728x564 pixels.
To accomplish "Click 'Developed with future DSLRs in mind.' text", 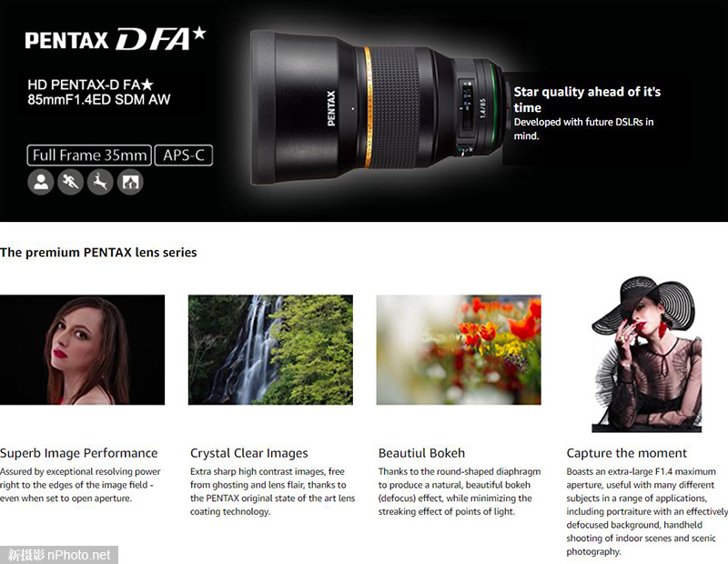I will click(x=583, y=128).
